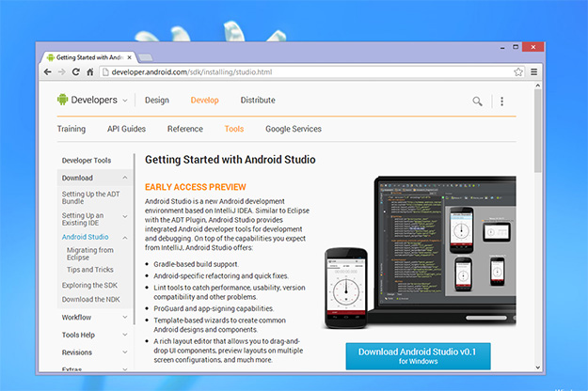Expand the Tools Help section chevron

tap(125, 335)
